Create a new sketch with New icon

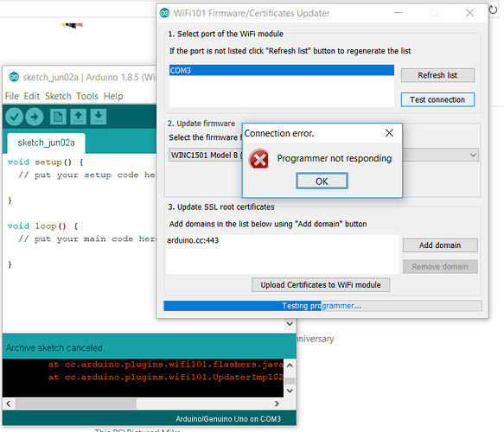[x=58, y=117]
